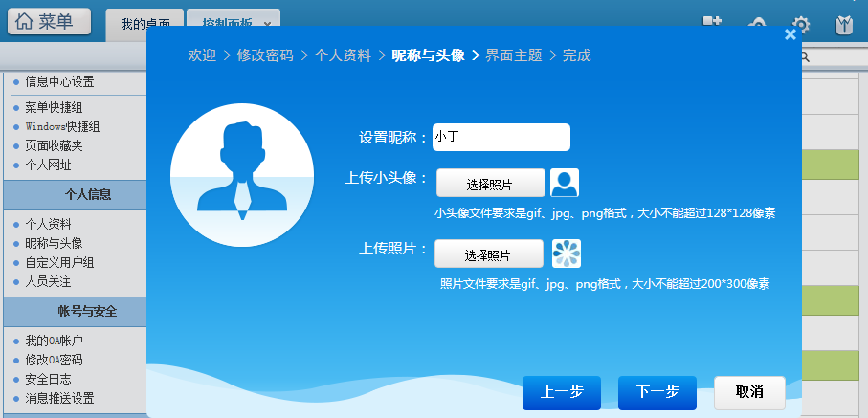
Task: Close the setup wizard dialog
Action: click(790, 34)
